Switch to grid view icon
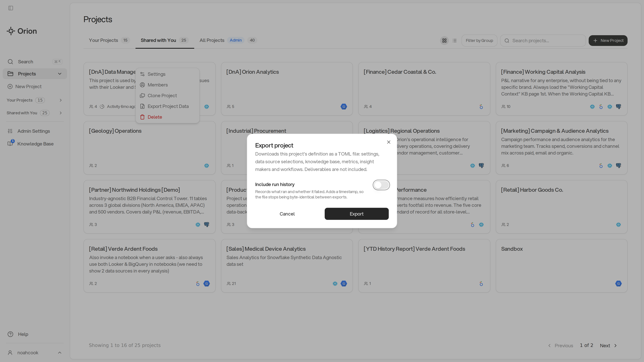The image size is (644, 362). click(x=444, y=40)
